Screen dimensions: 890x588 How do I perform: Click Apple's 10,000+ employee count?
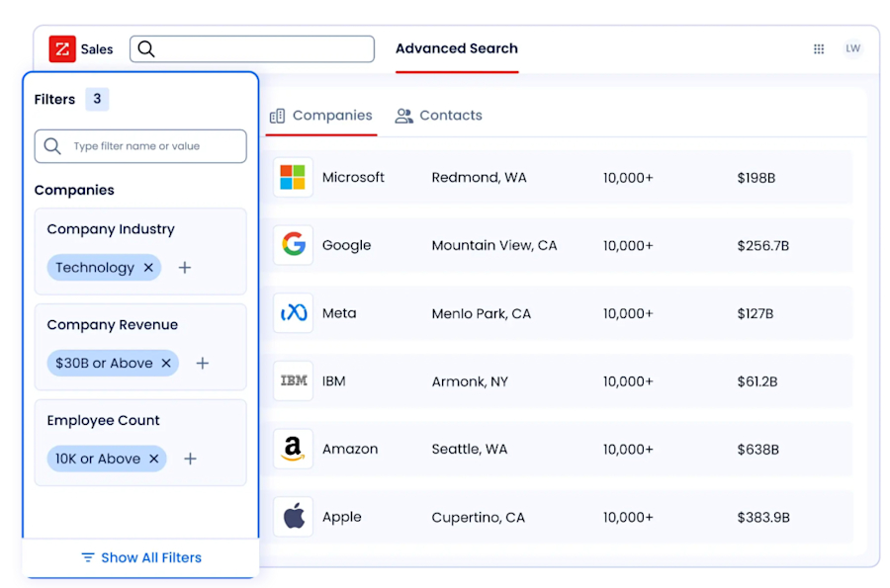click(628, 517)
